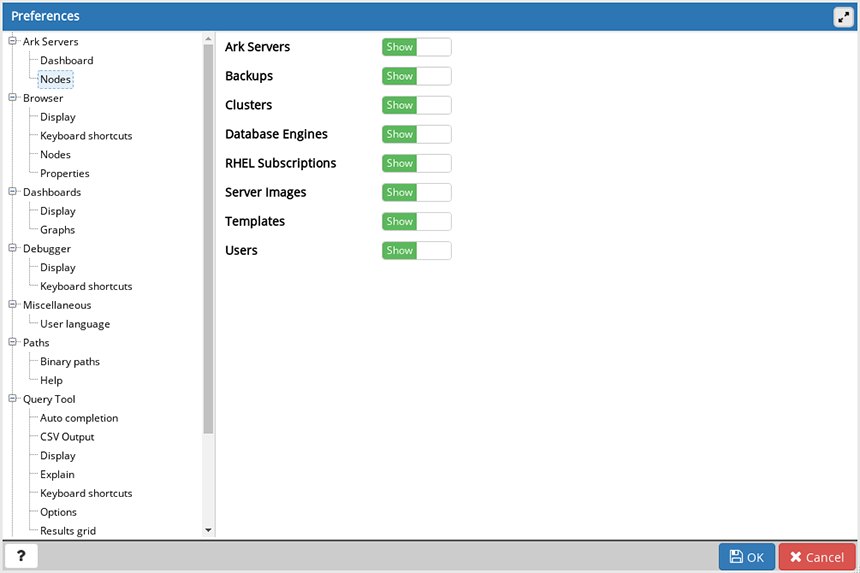Toggle the Backups Show switch

[x=417, y=76]
